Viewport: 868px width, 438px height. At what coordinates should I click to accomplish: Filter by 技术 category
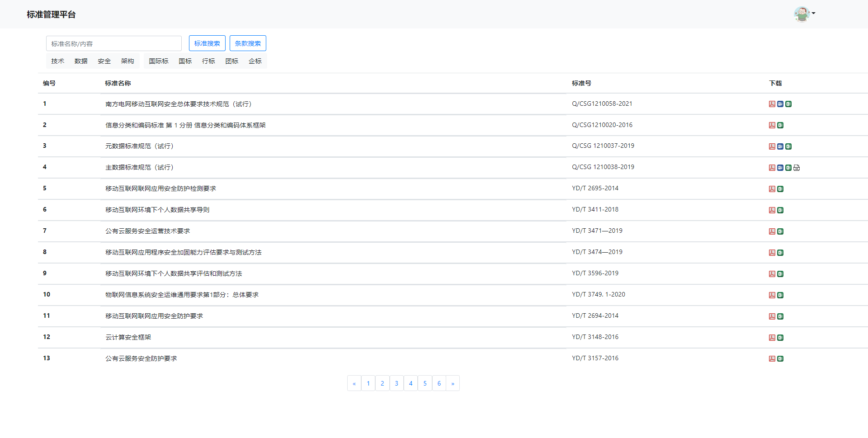click(x=57, y=61)
